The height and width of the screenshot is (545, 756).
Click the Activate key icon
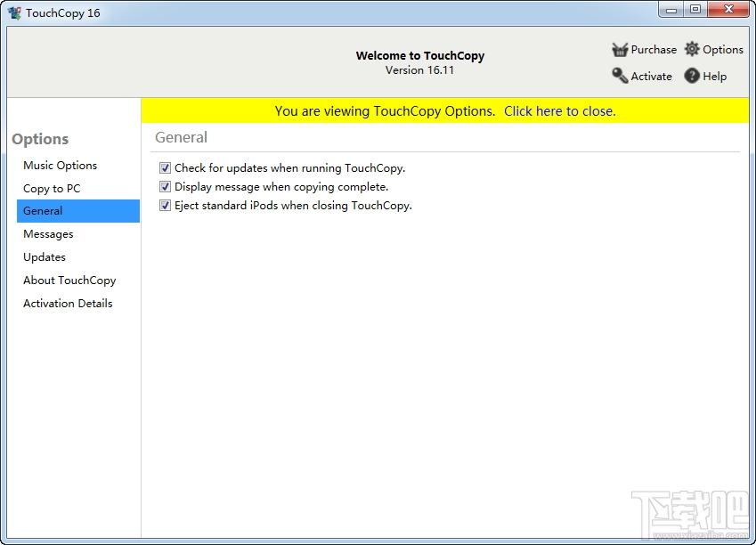pos(620,77)
